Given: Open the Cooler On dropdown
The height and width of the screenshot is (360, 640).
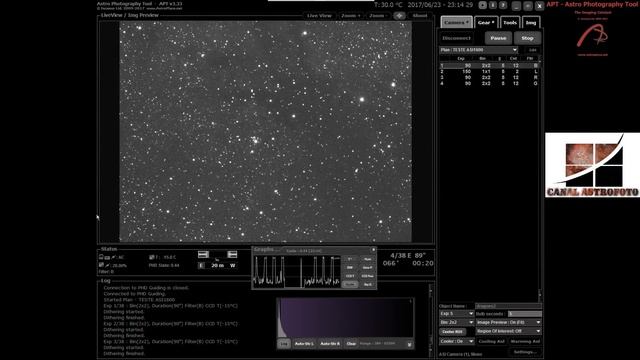Looking at the screenshot, I should pos(456,341).
